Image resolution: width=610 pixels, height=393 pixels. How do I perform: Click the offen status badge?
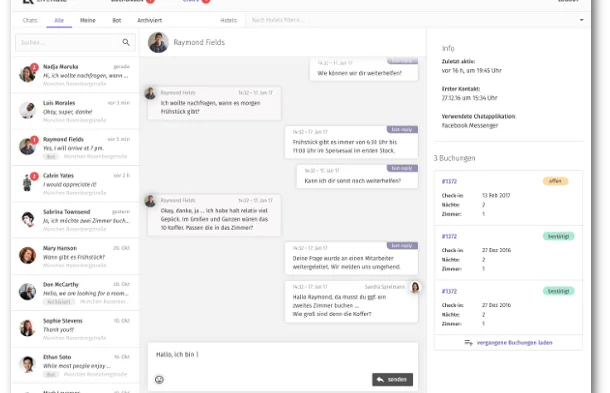[x=555, y=181]
